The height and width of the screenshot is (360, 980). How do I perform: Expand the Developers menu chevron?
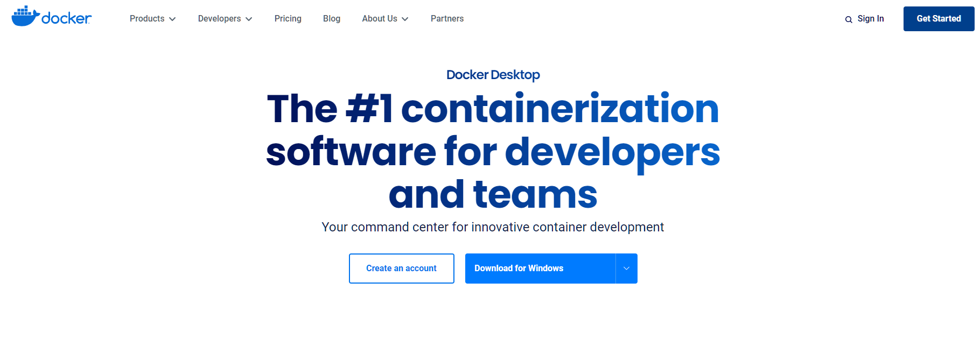coord(249,19)
